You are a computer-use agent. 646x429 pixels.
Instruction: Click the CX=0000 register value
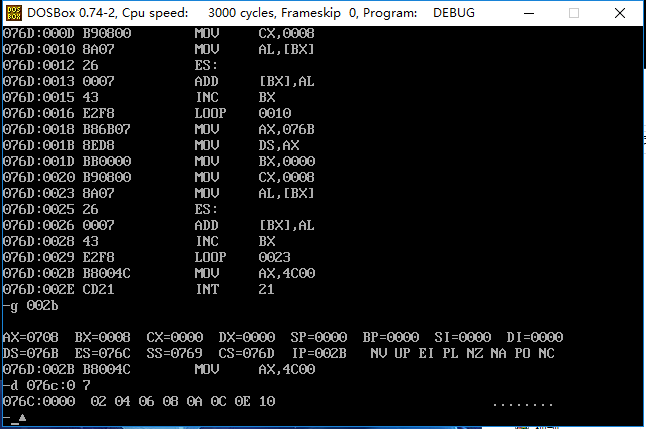[175, 338]
